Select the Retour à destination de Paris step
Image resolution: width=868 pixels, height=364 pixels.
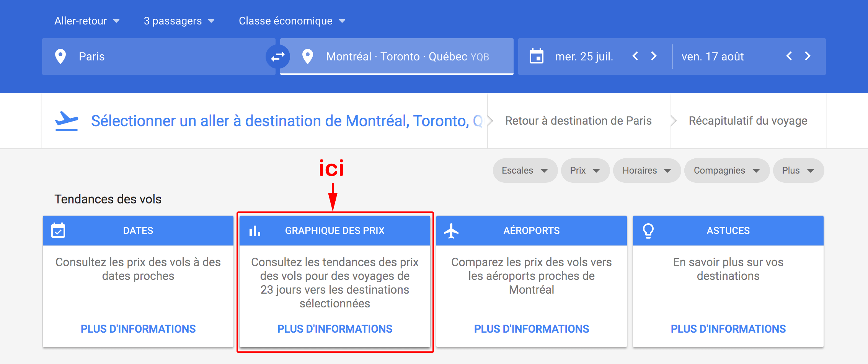click(x=578, y=121)
